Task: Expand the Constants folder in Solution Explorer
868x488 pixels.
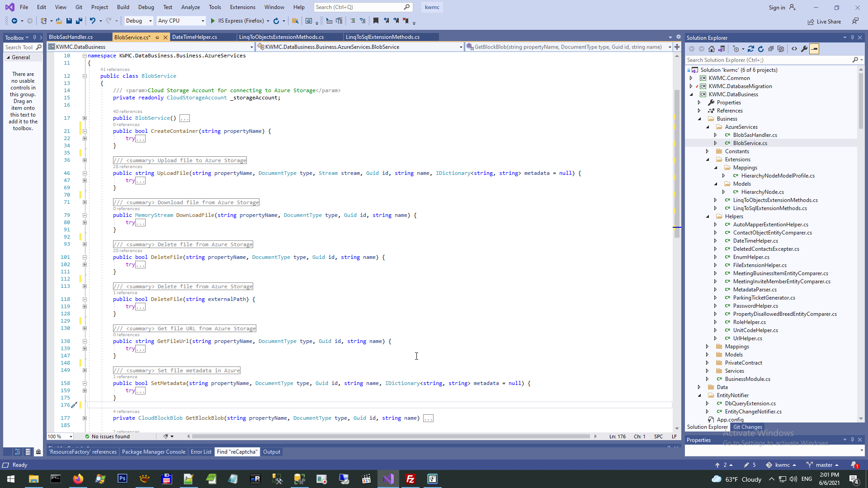Action: (x=708, y=151)
